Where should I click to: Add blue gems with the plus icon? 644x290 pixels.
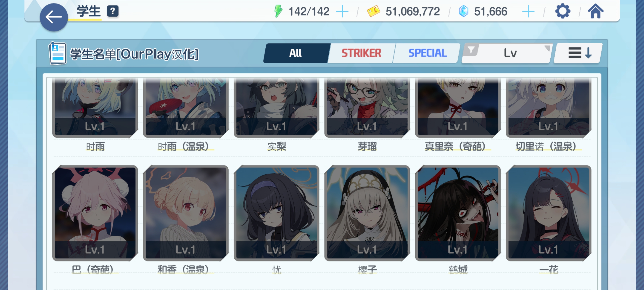(x=528, y=12)
